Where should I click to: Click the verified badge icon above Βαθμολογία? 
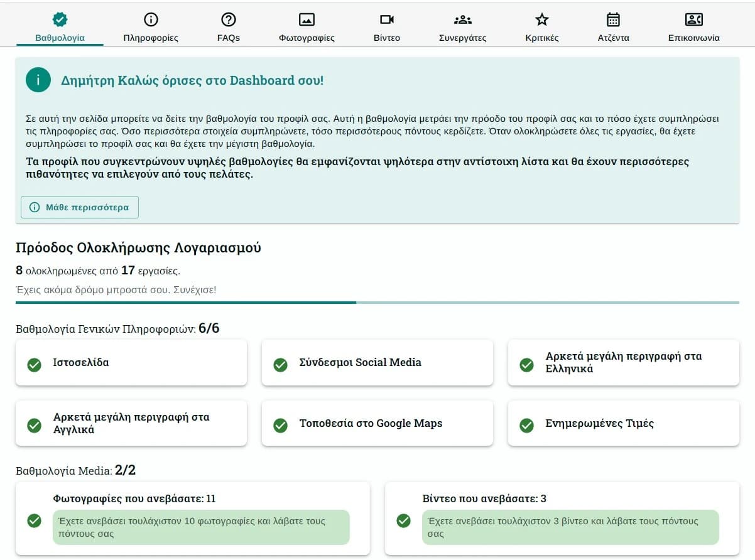click(x=60, y=19)
